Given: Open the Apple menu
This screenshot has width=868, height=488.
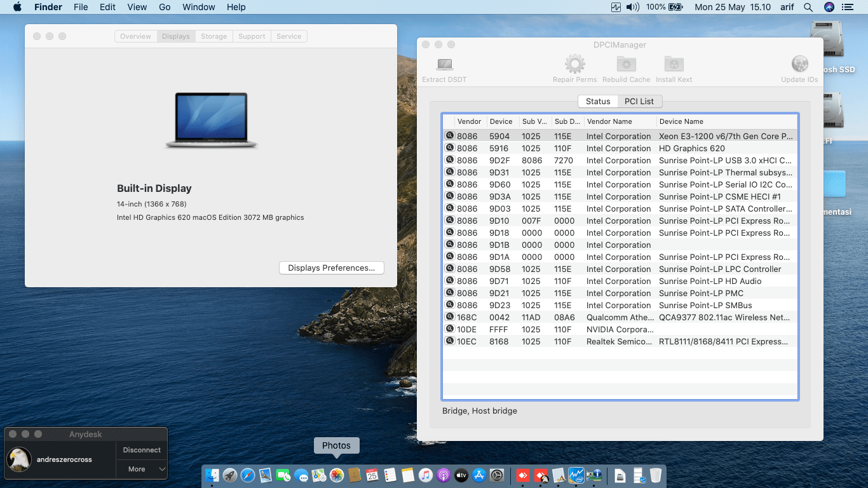Looking at the screenshot, I should [17, 7].
